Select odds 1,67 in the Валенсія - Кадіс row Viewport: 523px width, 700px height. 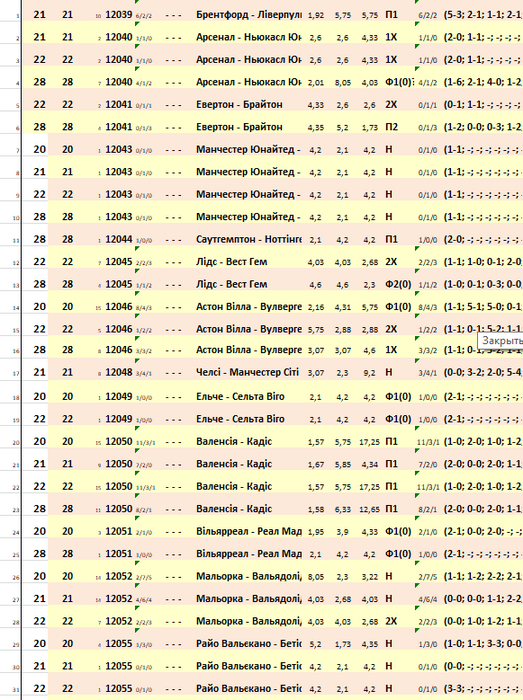pyautogui.click(x=316, y=465)
